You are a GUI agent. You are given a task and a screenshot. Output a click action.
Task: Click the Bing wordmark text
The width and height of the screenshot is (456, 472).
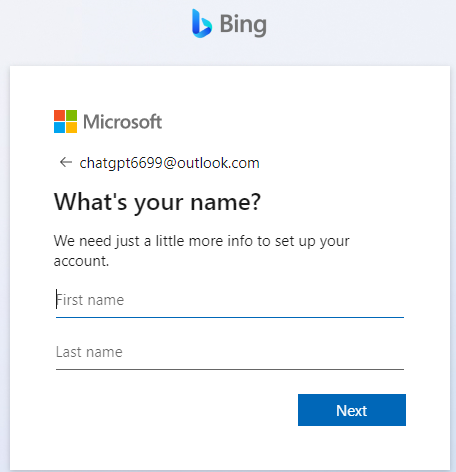(x=243, y=25)
